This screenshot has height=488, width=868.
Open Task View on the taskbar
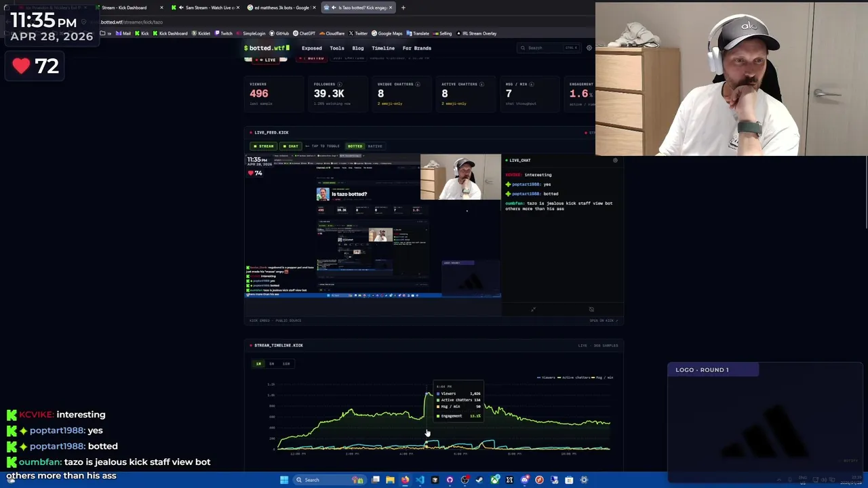[376, 480]
